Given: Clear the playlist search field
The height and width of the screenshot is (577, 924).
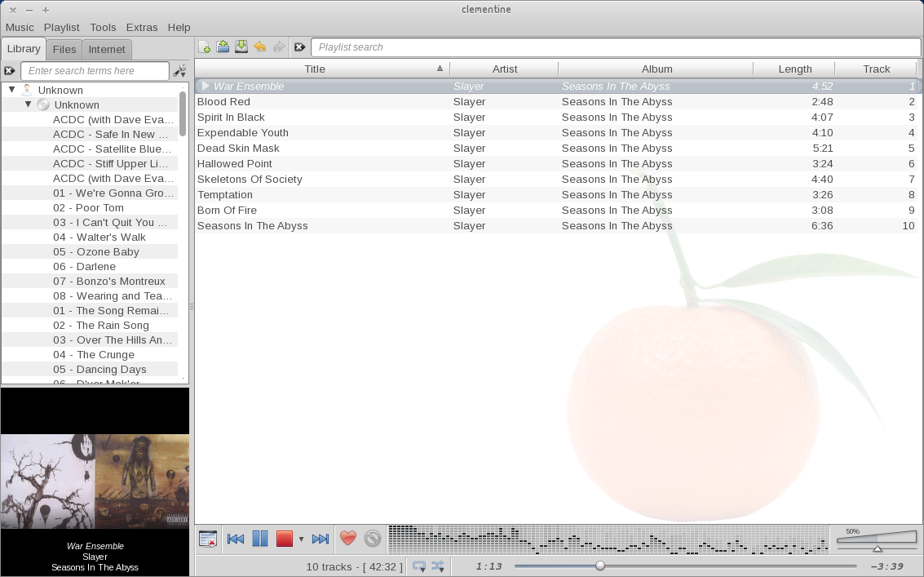Looking at the screenshot, I should click(x=299, y=47).
